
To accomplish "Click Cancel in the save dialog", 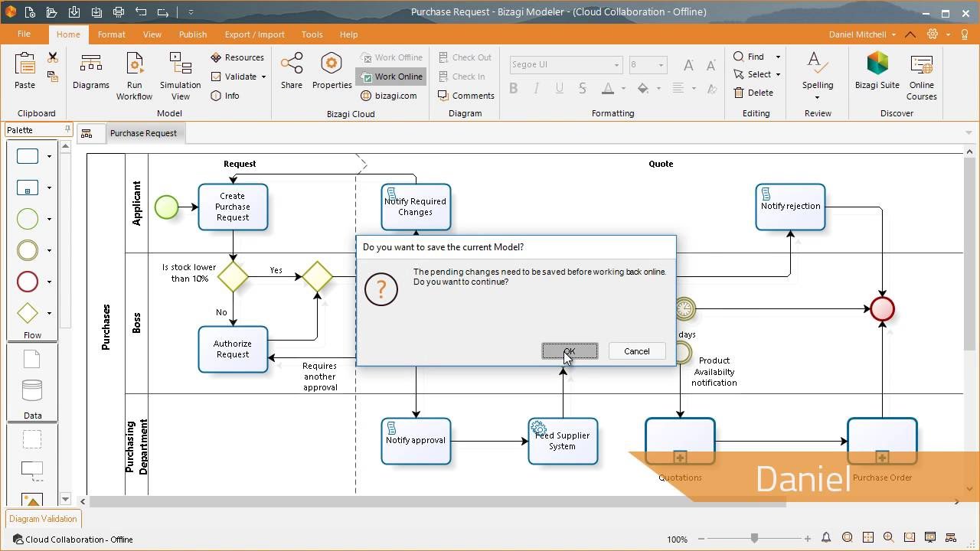I will point(636,351).
